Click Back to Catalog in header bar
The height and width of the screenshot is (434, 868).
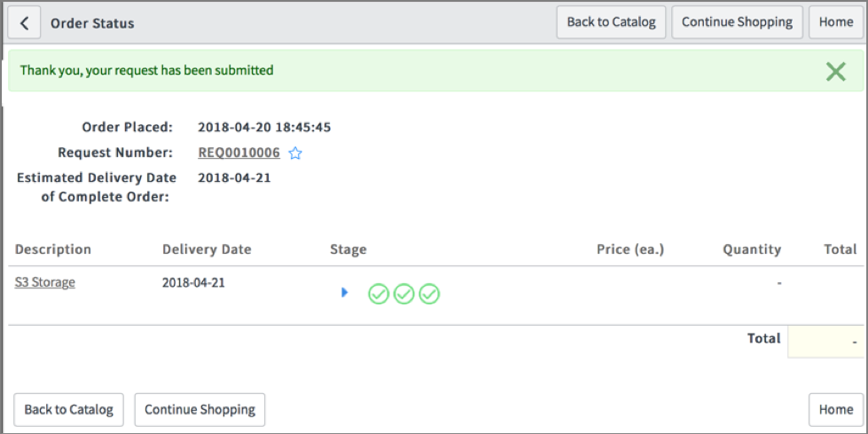[x=611, y=23]
